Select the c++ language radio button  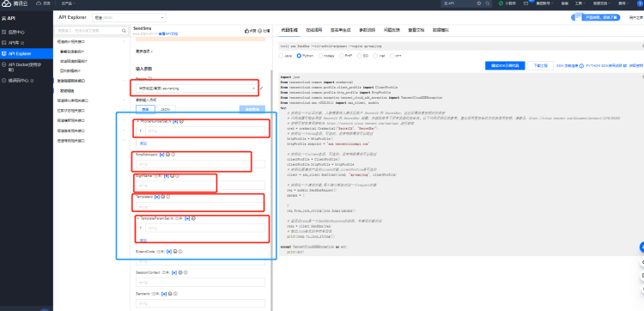click(x=392, y=56)
